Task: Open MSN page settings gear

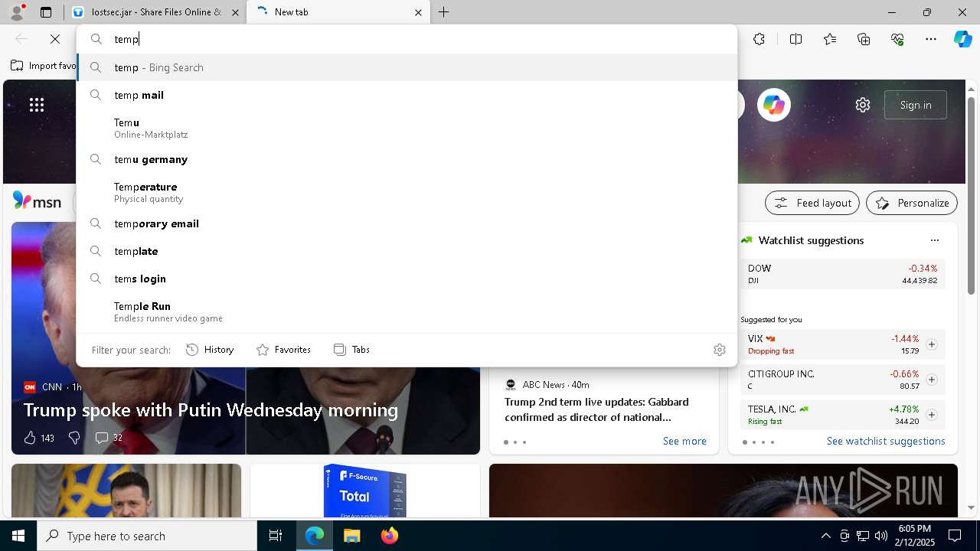Action: click(863, 105)
